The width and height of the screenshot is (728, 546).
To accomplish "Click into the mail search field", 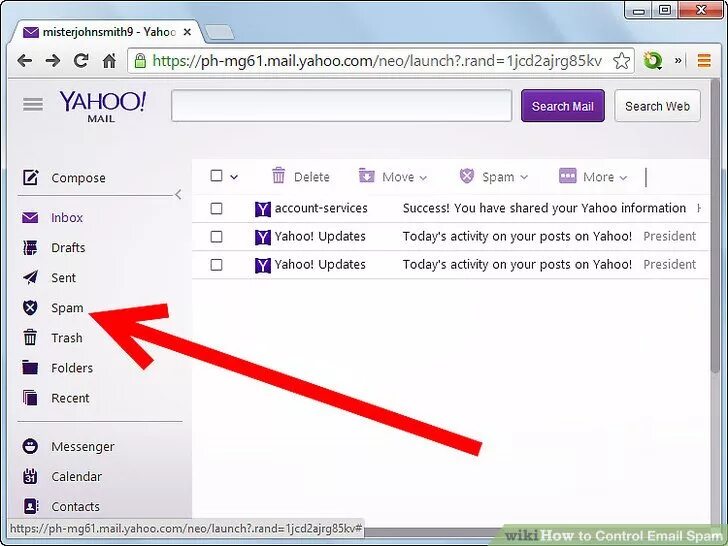I will tap(342, 106).
